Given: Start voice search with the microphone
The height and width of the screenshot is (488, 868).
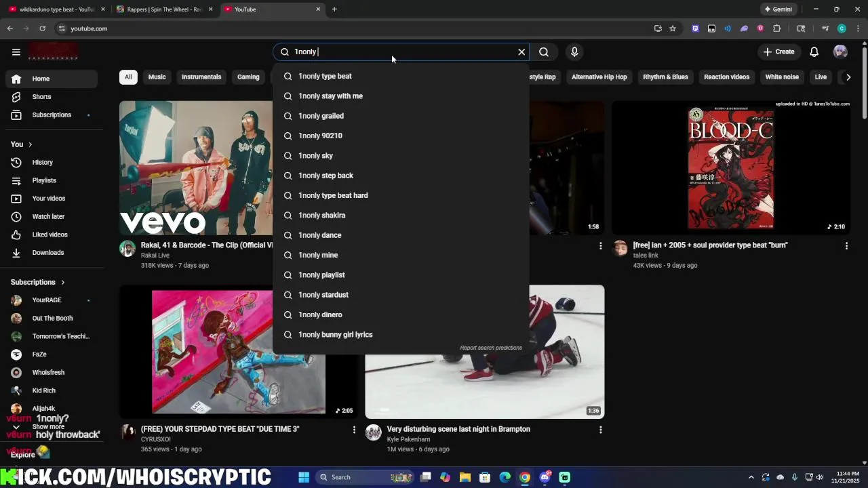Looking at the screenshot, I should pos(574,52).
